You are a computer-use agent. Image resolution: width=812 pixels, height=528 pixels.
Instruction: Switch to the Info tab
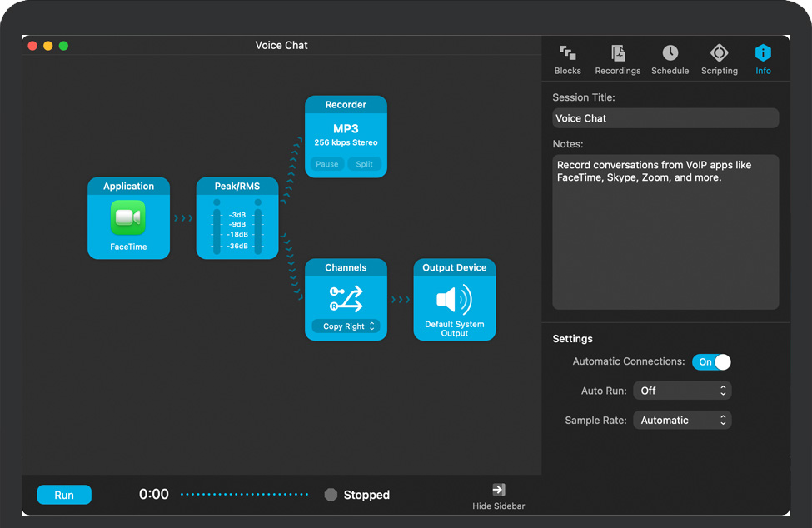pos(763,60)
